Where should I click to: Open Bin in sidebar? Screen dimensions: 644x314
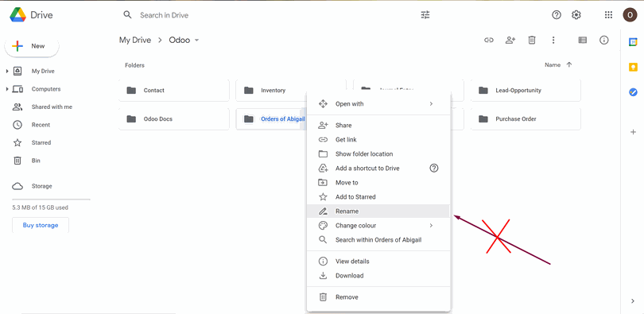(36, 161)
